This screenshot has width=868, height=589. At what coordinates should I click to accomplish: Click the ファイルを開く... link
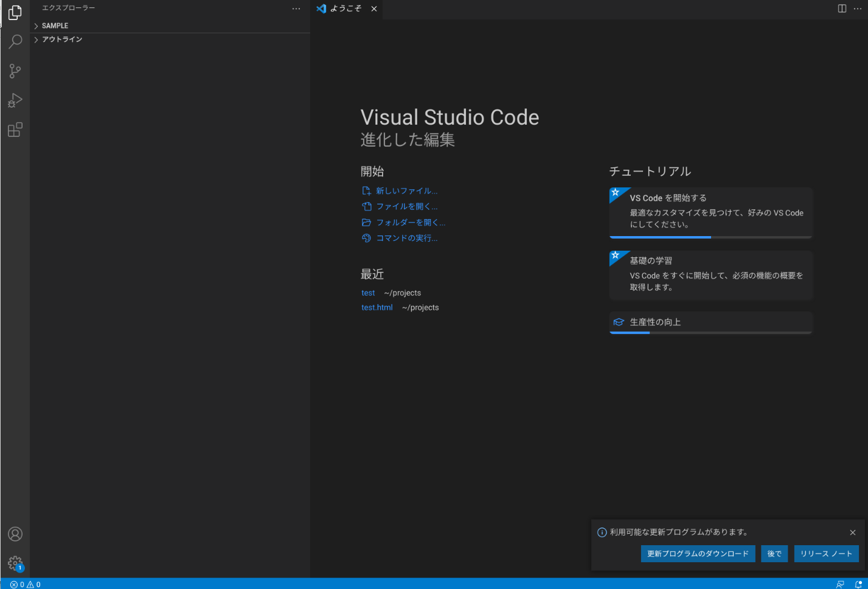(406, 206)
